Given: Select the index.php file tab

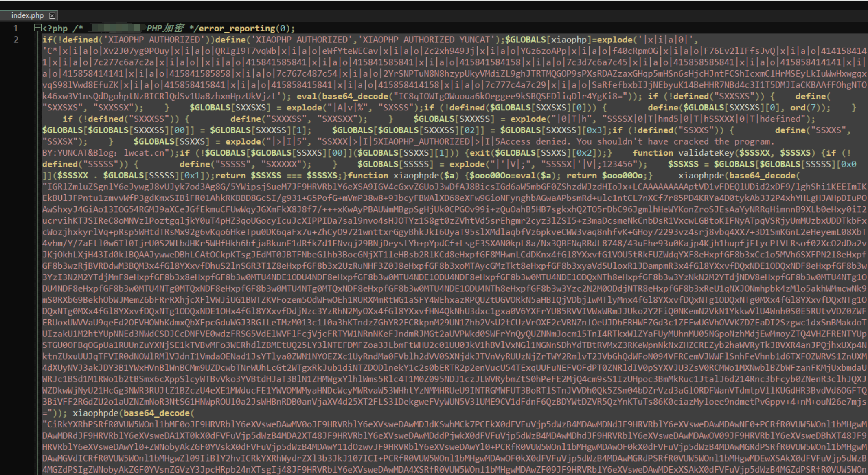Looking at the screenshot, I should click(x=28, y=15).
